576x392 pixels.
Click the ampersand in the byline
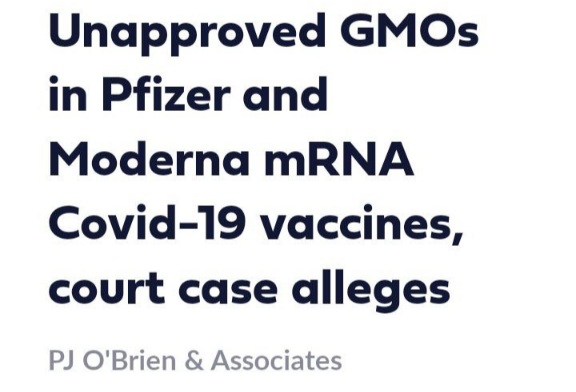195,360
